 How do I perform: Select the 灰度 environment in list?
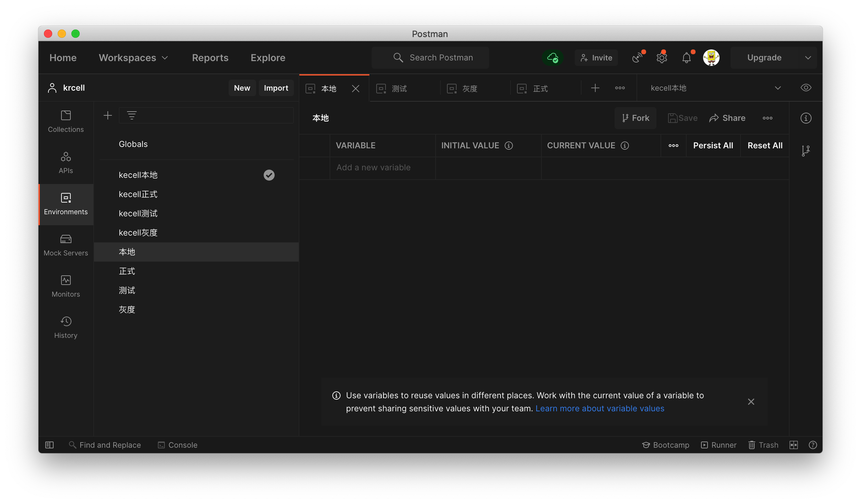click(196, 310)
